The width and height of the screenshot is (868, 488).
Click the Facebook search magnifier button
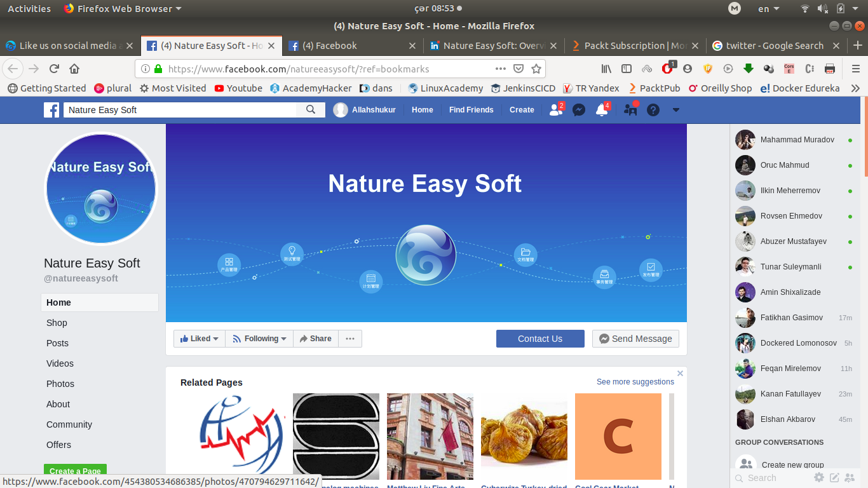click(311, 110)
